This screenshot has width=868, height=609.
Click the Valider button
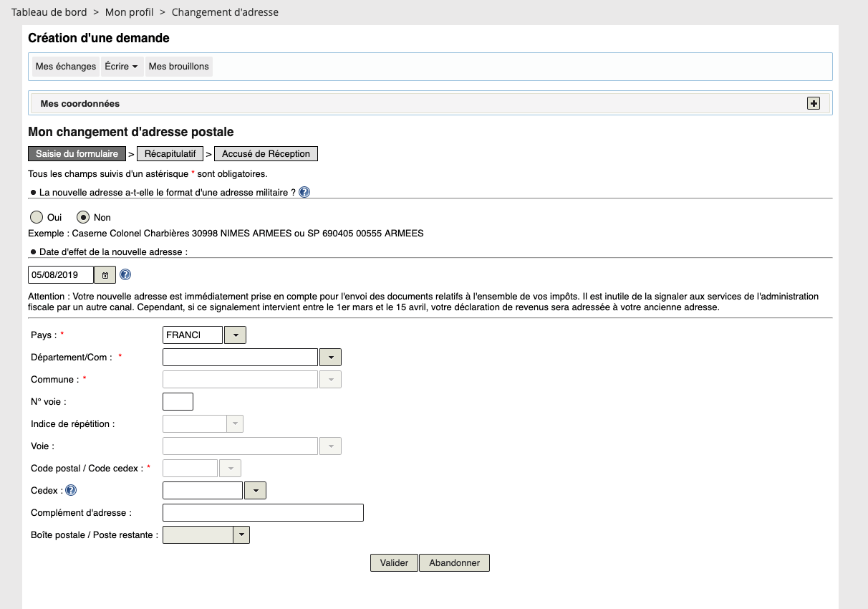pos(394,563)
